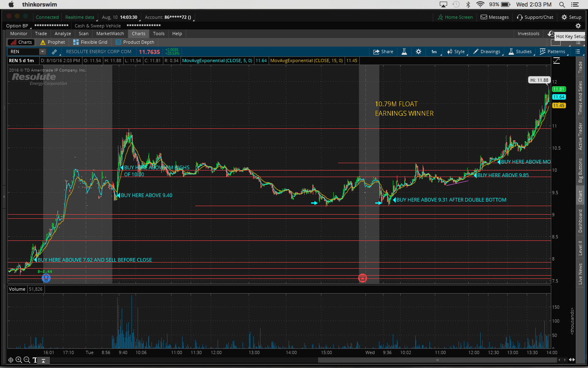The width and height of the screenshot is (588, 368).
Task: Select the text drawing tool icon
Action: click(35, 360)
